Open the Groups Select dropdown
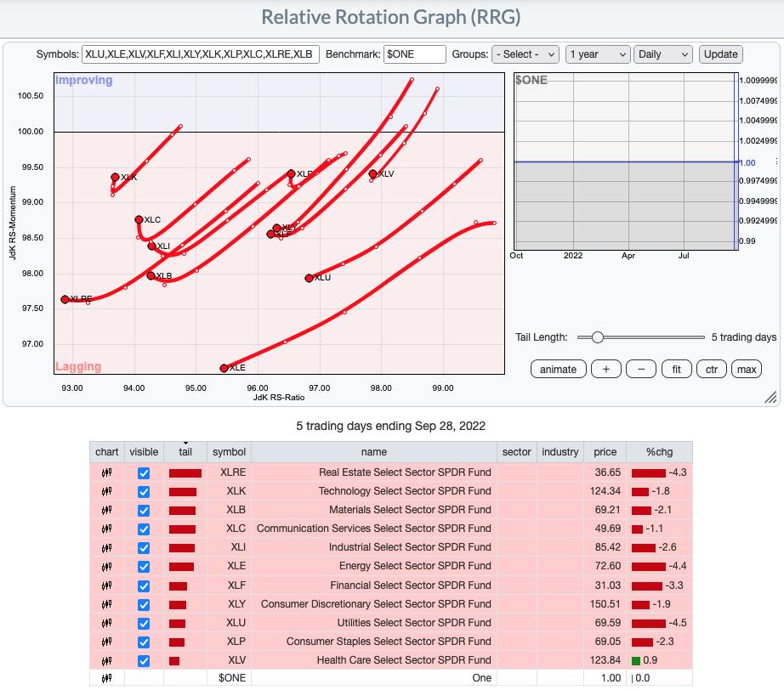784x690 pixels. [x=526, y=54]
